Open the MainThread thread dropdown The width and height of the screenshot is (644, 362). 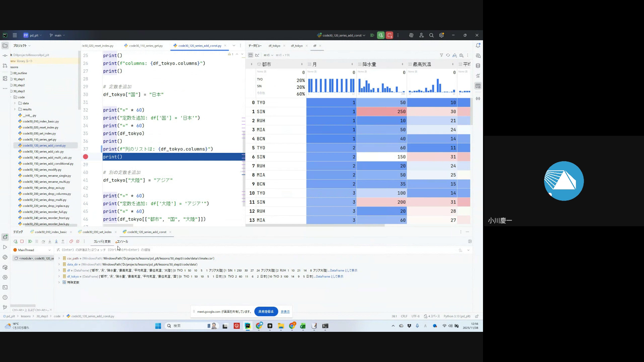[x=49, y=250]
